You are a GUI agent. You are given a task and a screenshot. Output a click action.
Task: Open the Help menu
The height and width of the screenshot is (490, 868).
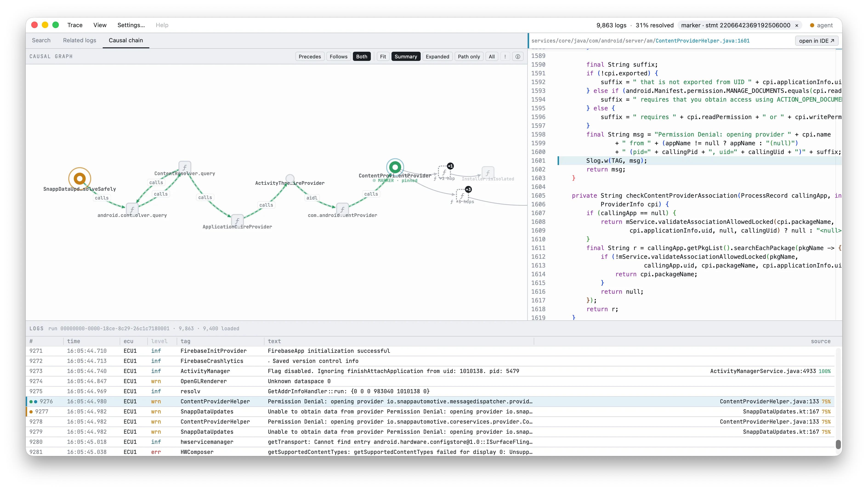tap(162, 25)
